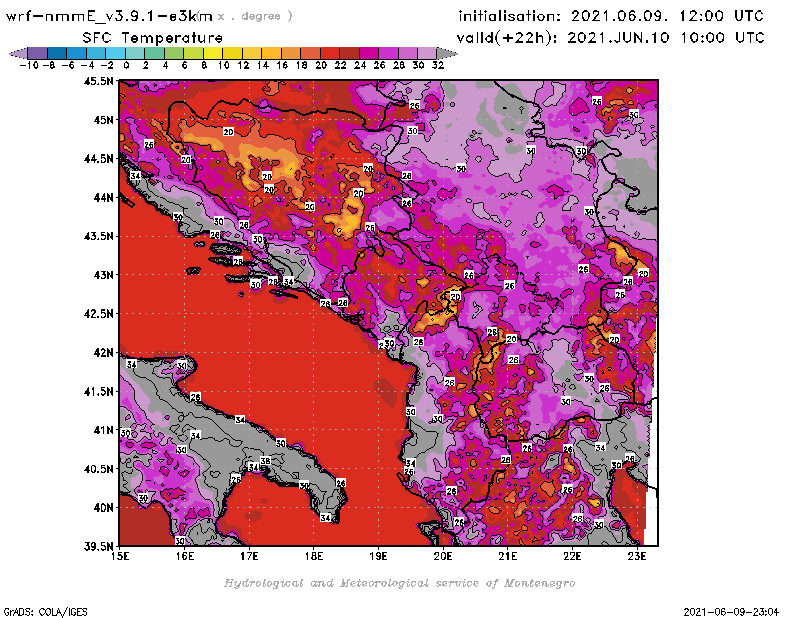Click the 41.5N latitude label
The height and width of the screenshot is (618, 800).
pyautogui.click(x=98, y=391)
